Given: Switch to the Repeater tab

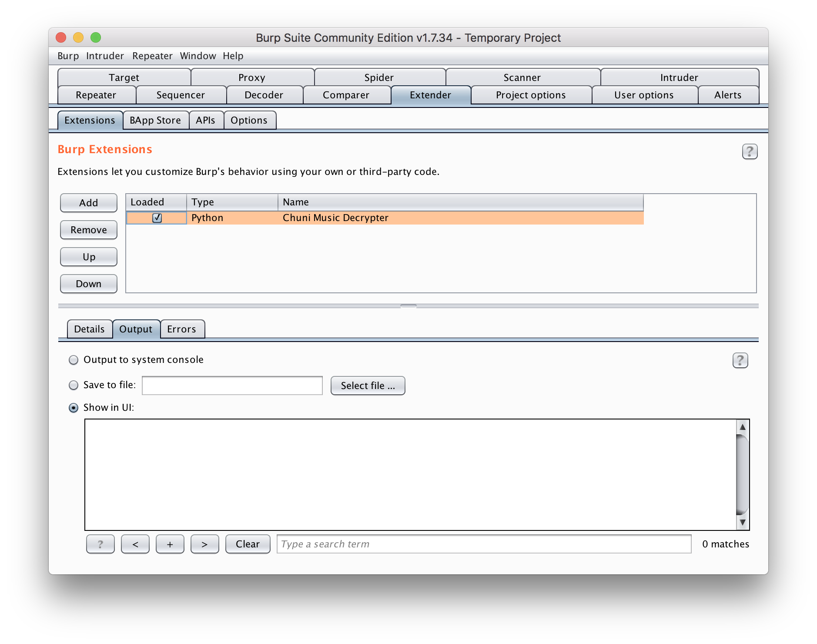Looking at the screenshot, I should click(x=96, y=95).
